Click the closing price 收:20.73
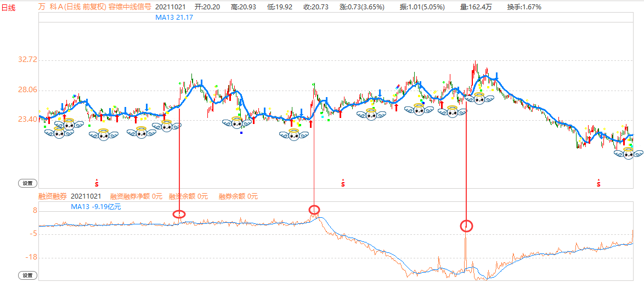644x282 pixels. click(315, 7)
